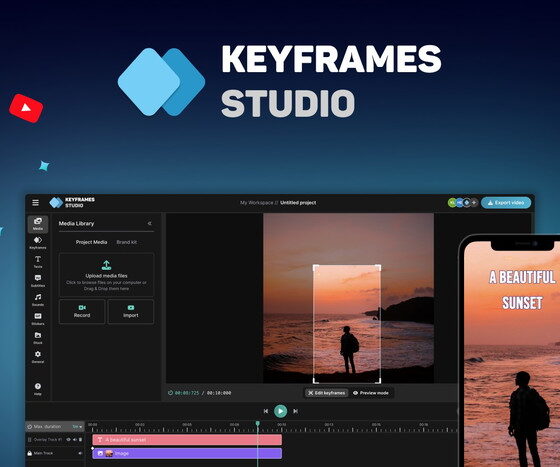The image size is (560, 467).
Task: Open the Keyframes sidebar panel
Action: coord(38,243)
